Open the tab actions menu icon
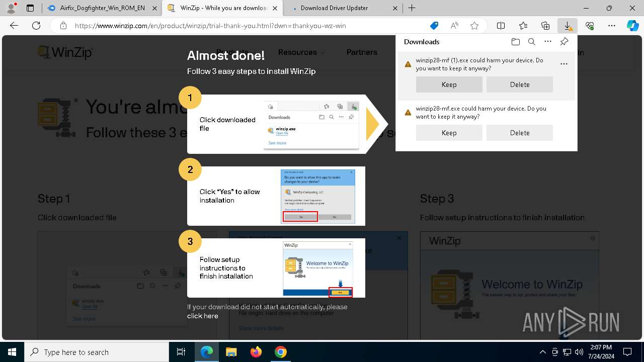The height and width of the screenshot is (362, 644). coord(30,8)
